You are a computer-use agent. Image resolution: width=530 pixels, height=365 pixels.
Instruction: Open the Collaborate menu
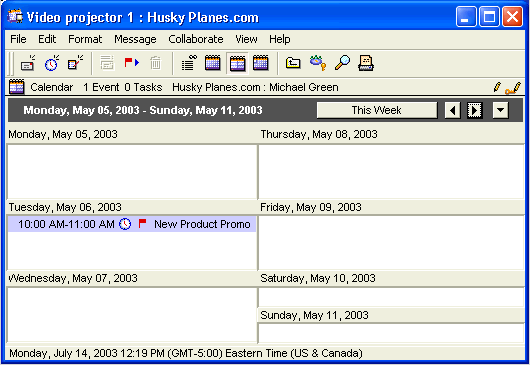pyautogui.click(x=196, y=39)
